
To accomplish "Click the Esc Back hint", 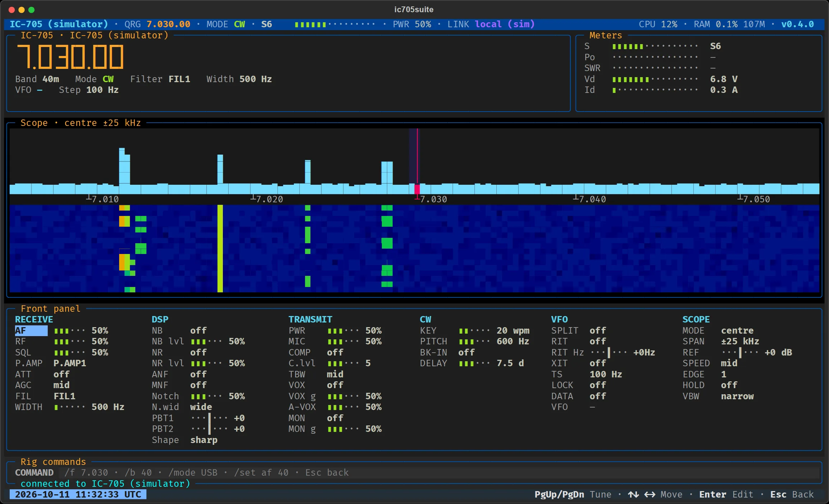I will 792,494.
